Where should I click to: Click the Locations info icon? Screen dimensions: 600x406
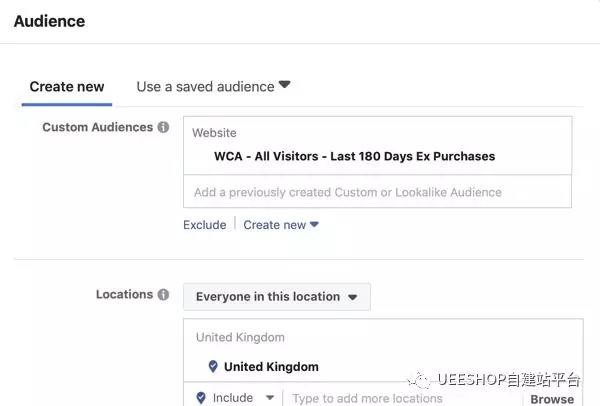click(x=163, y=295)
